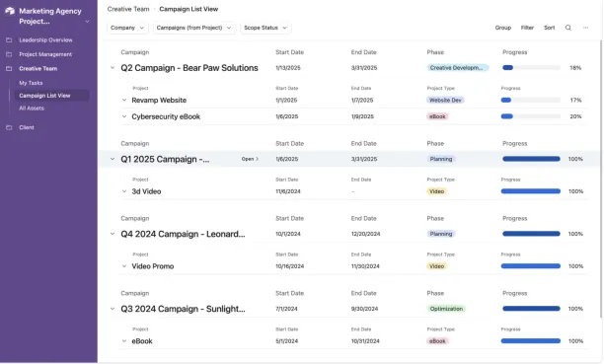604x364 pixels.
Task: Click the Video tag on 3d Video row
Action: (437, 191)
